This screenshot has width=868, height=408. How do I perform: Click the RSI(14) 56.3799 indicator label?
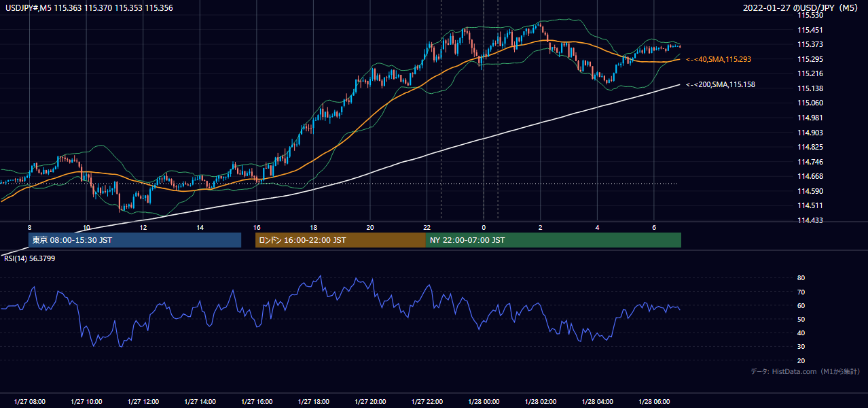click(x=29, y=258)
